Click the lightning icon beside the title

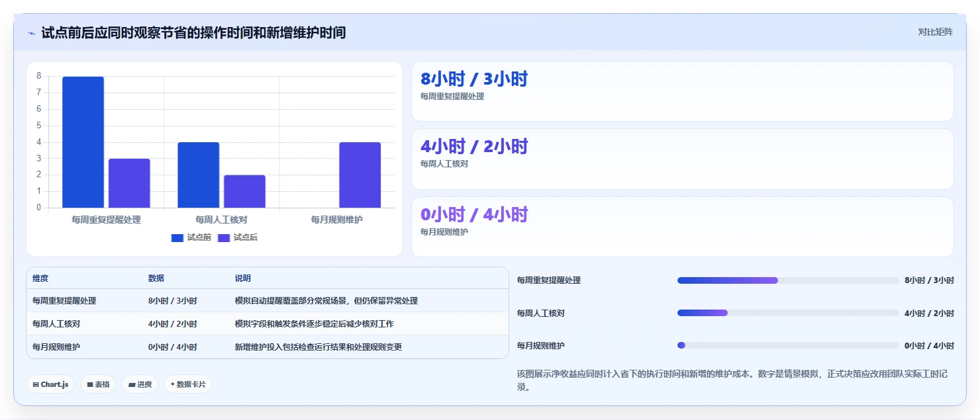pyautogui.click(x=31, y=33)
